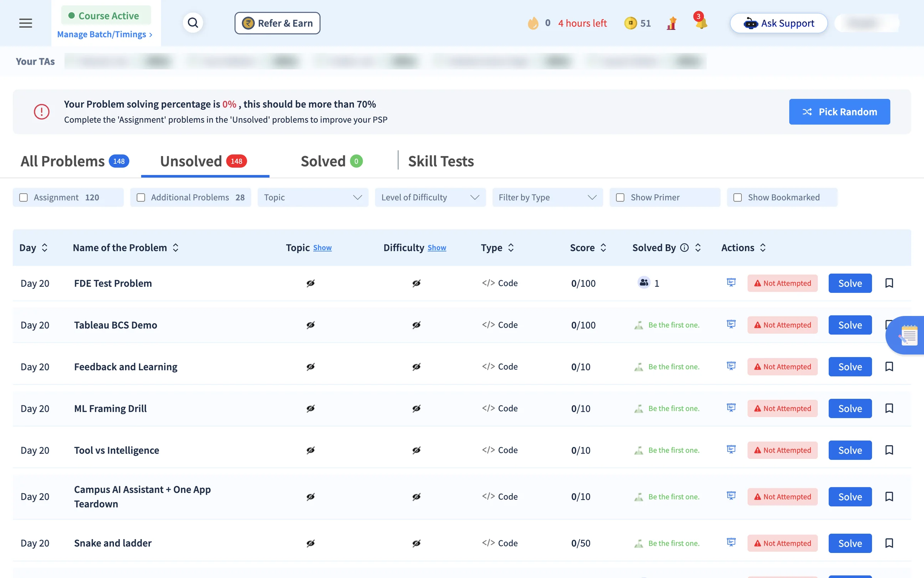Open the hamburger navigation menu

click(x=25, y=23)
